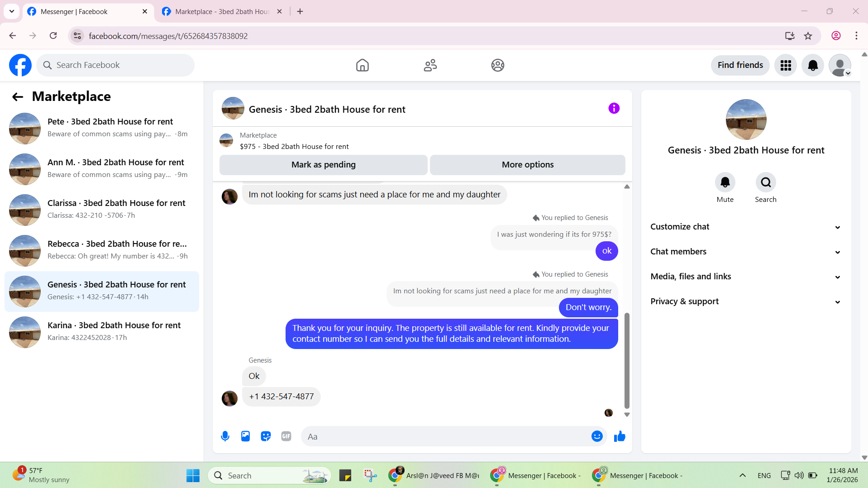Open the account profile avatar menu
The width and height of the screenshot is (868, 488).
840,65
